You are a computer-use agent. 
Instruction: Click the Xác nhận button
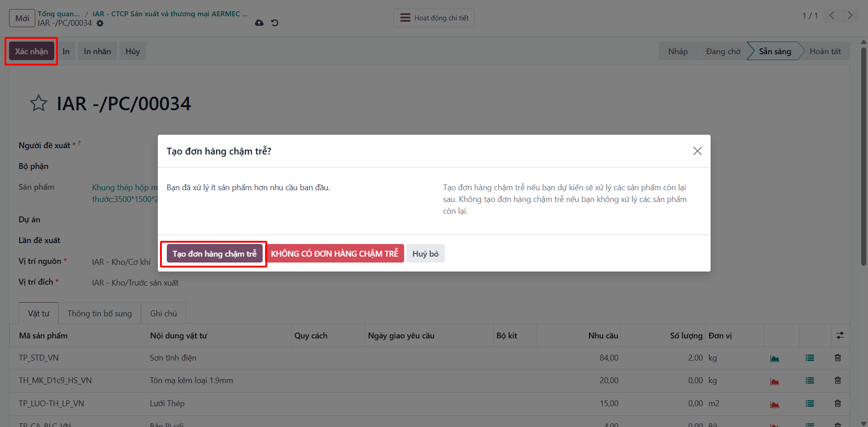(31, 51)
